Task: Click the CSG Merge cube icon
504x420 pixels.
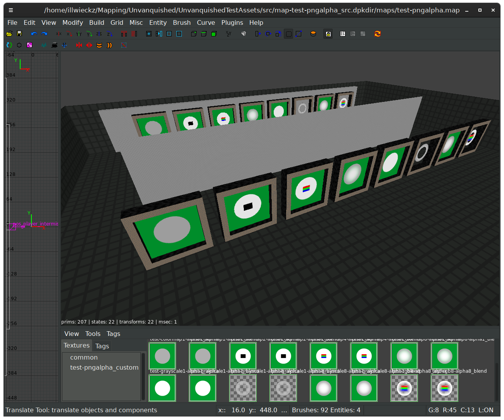Action: coord(204,34)
